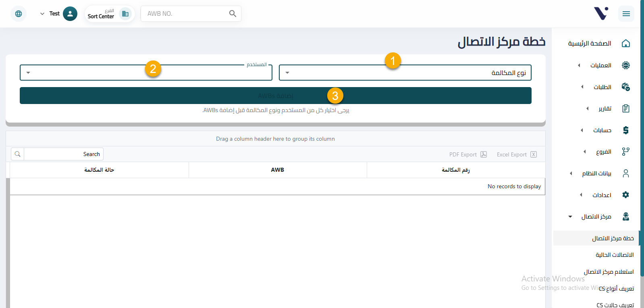
Task: Open تعريف حالات CS menu item
Action: click(615, 305)
